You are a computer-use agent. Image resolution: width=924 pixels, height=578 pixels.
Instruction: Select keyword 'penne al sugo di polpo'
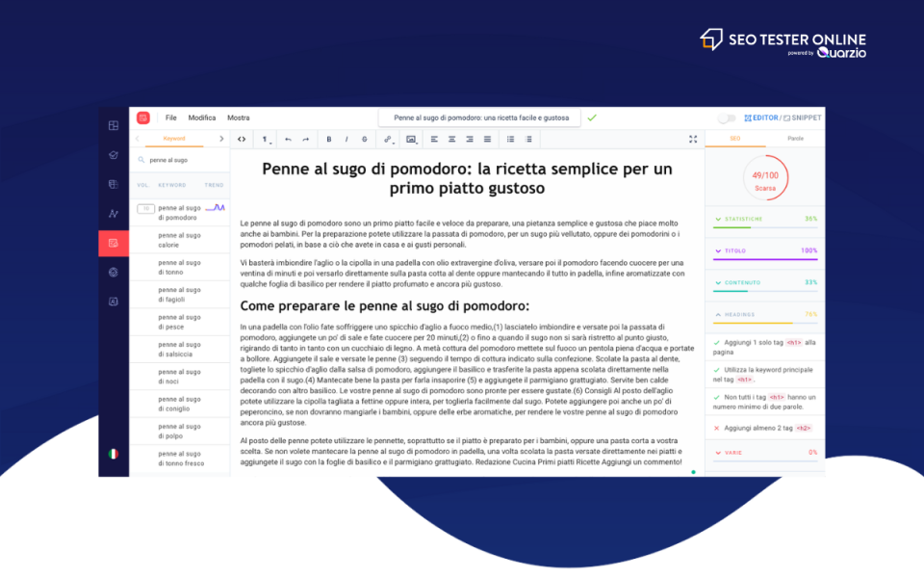point(180,432)
